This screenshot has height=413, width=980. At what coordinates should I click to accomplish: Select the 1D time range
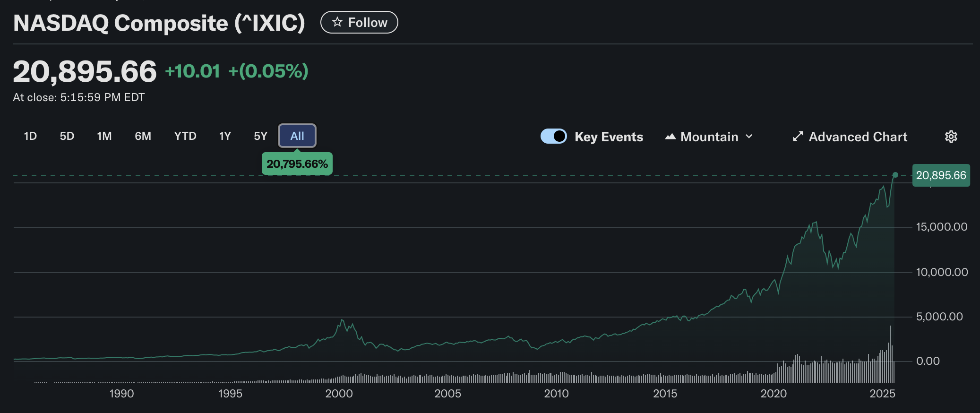[30, 136]
